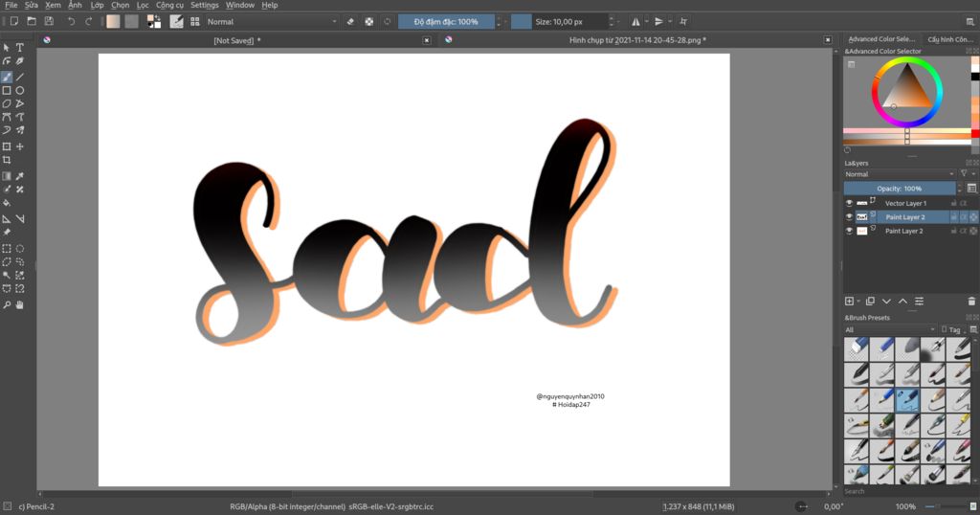Select the Multibrush tool
The image size is (980, 515).
[20, 130]
